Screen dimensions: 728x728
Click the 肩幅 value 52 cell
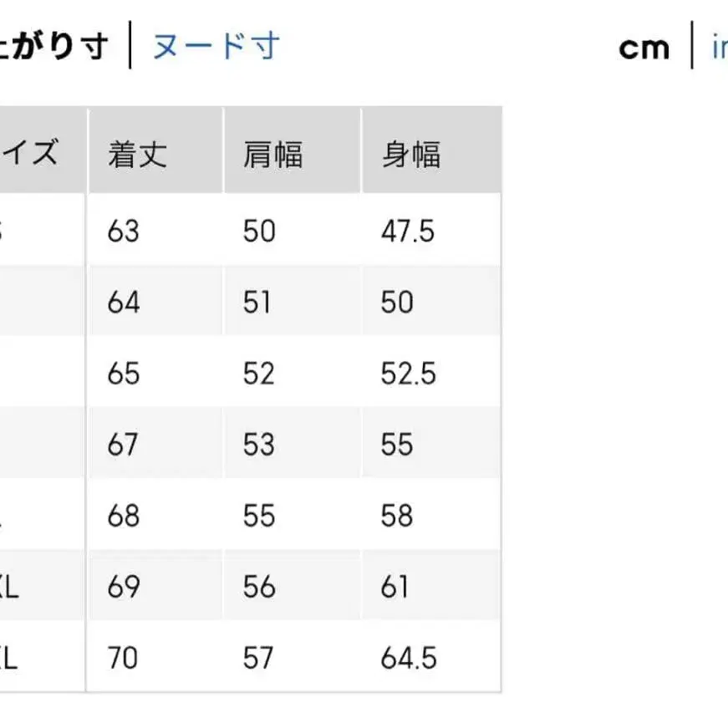261,373
